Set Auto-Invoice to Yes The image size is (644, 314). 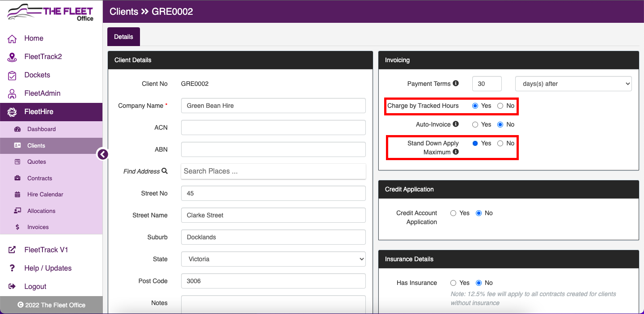[475, 125]
